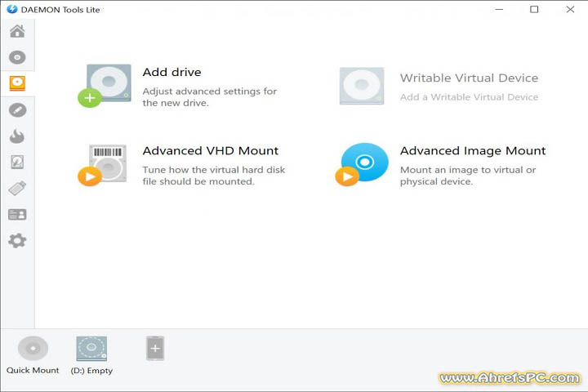Click the (D:) Empty label

[91, 371]
